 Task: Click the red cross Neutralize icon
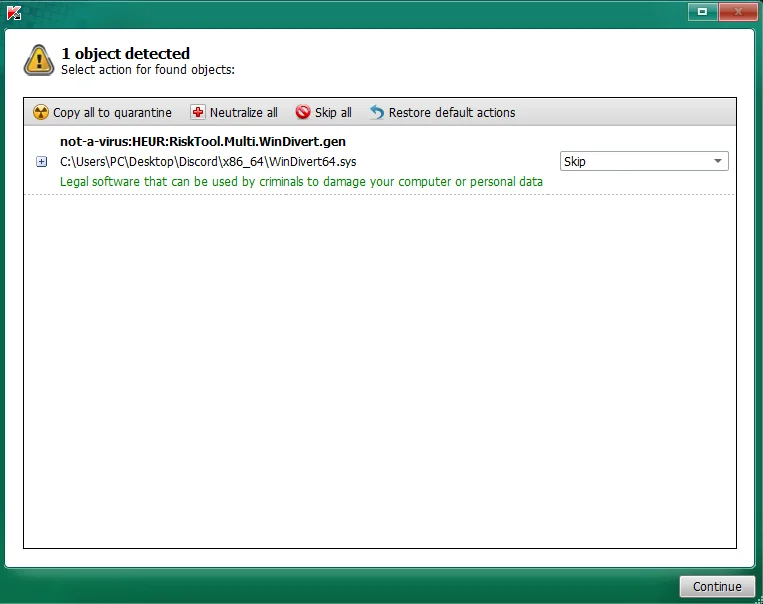(198, 112)
